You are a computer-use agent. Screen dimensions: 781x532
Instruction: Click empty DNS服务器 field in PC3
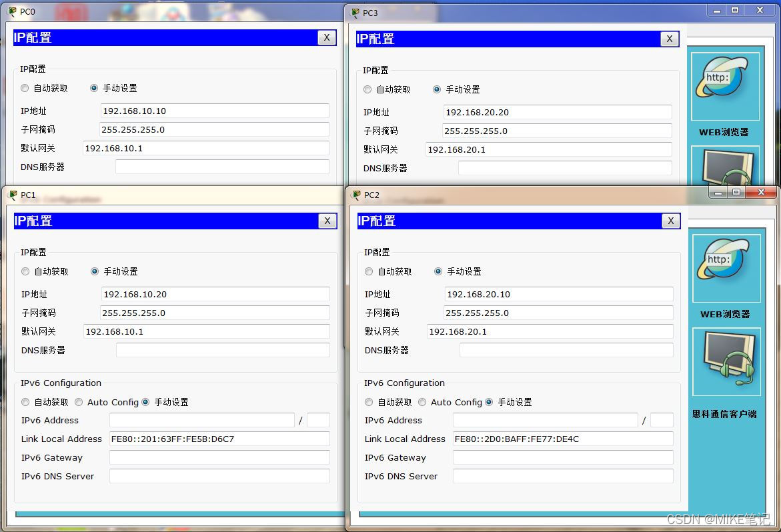click(565, 168)
